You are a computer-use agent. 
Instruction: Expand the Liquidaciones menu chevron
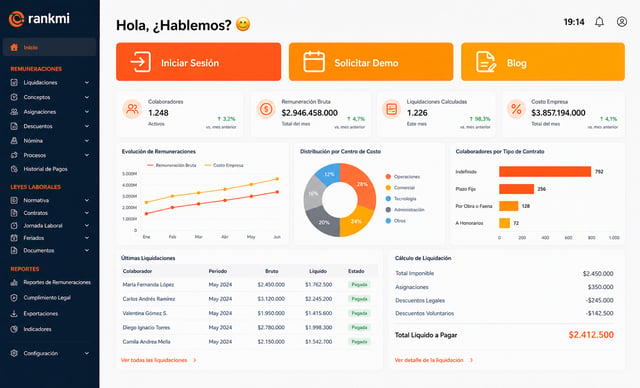[87, 82]
